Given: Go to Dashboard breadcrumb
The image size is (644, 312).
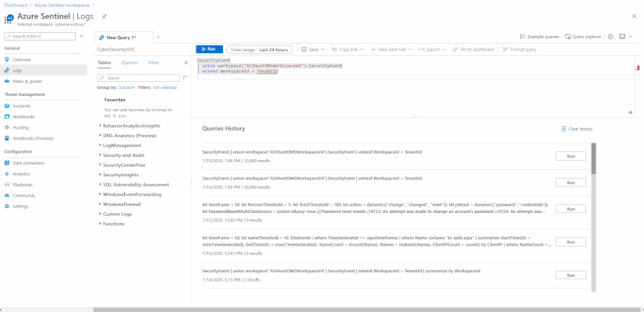Looking at the screenshot, I should coord(16,5).
